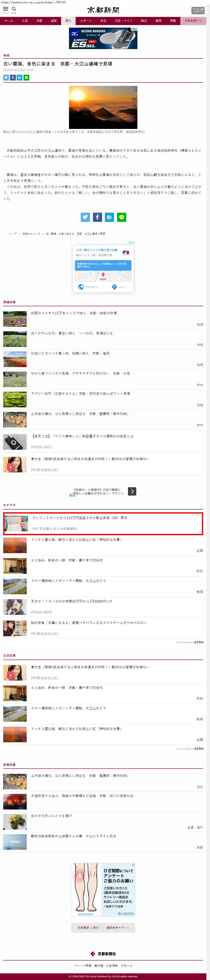Open the cosmos flower field related article thumbnail
Screen dimensions: 210x980
click(15, 319)
